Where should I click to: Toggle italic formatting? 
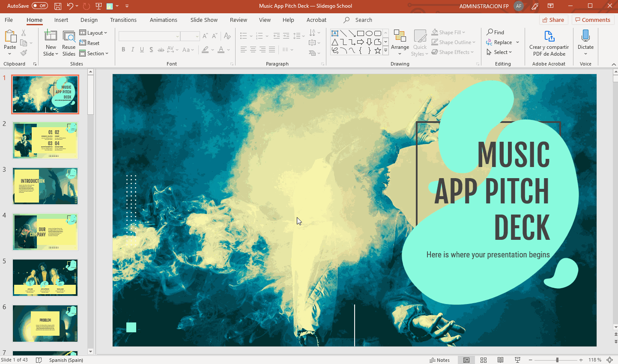pyautogui.click(x=133, y=50)
